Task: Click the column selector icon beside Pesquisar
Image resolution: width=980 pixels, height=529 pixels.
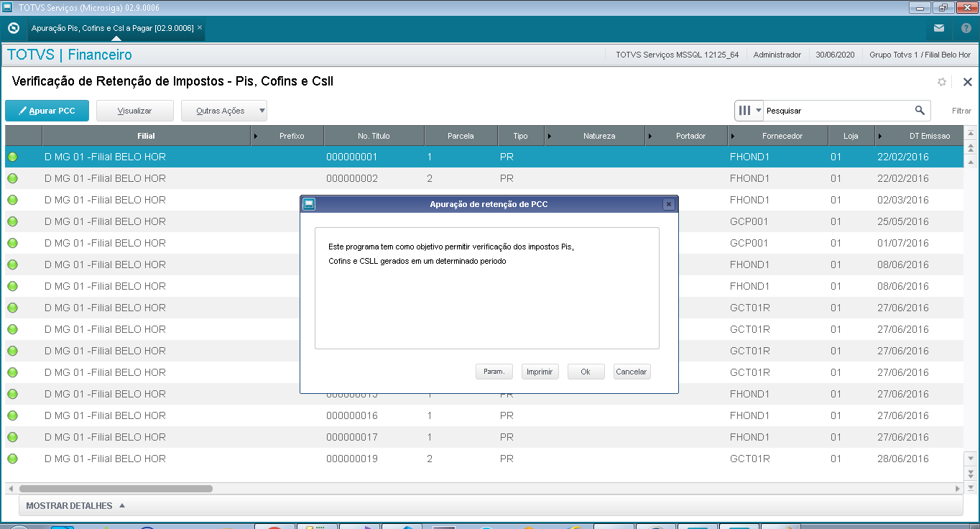Action: click(x=744, y=111)
